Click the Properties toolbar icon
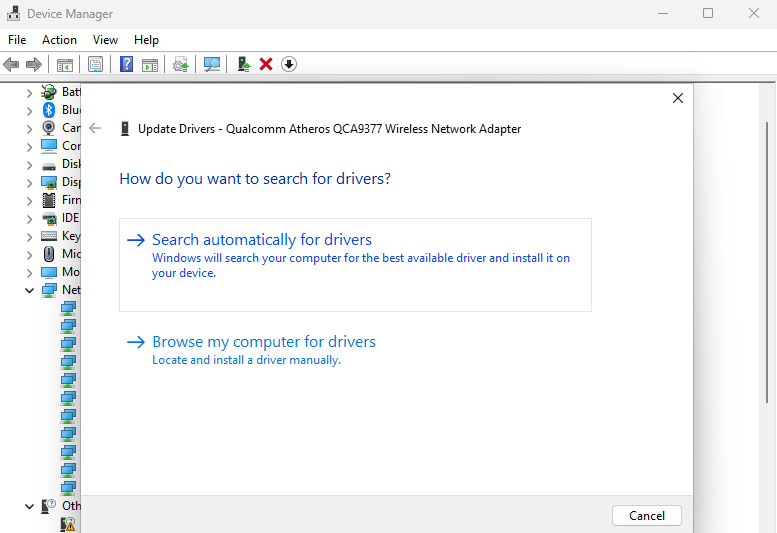Viewport: 777px width, 533px height. pos(95,64)
